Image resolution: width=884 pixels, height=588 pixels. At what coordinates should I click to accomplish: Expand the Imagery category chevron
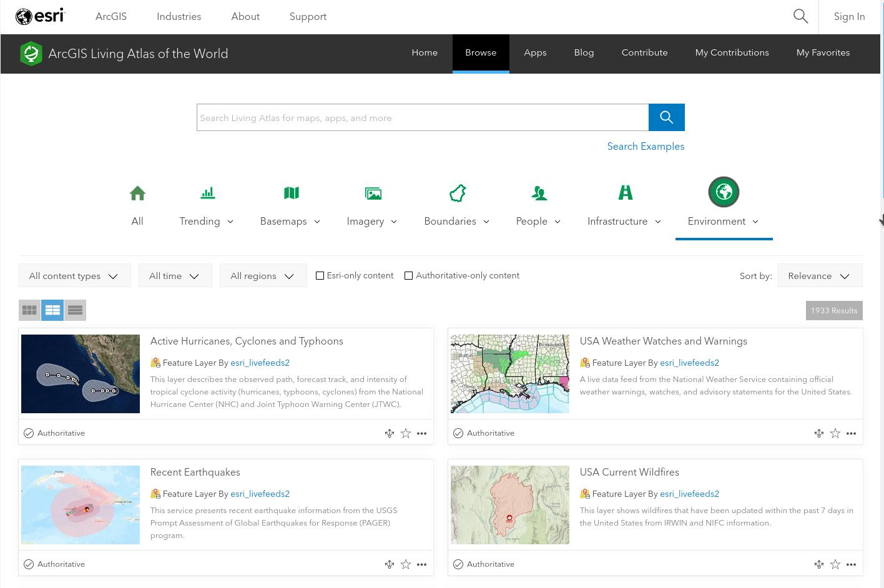[x=394, y=222]
